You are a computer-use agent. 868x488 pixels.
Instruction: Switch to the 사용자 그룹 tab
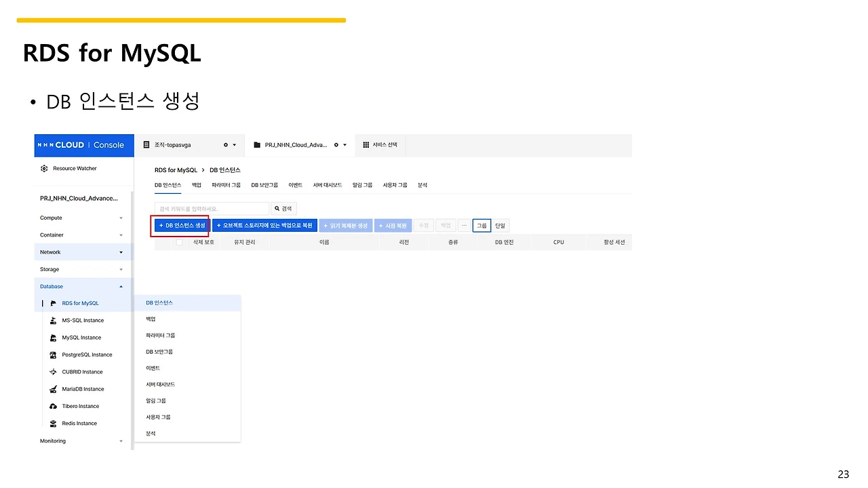click(395, 185)
